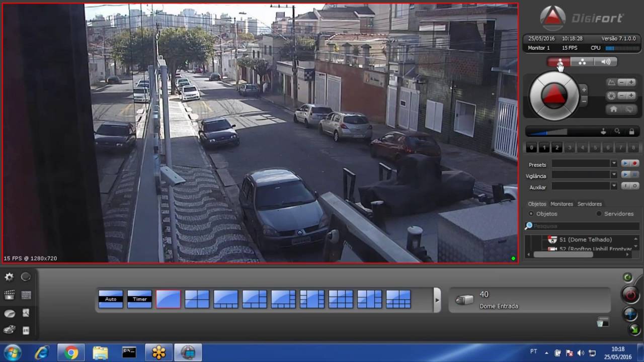Screen dimensions: 644x362
Task: Select the 2x2 four-camera layout
Action: (197, 299)
